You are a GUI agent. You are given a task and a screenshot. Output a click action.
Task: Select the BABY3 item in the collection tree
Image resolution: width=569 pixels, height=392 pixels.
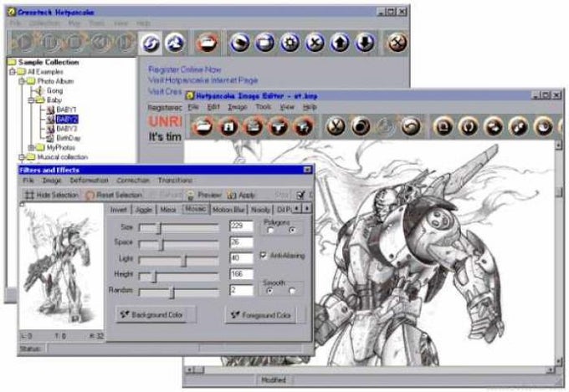tap(67, 129)
